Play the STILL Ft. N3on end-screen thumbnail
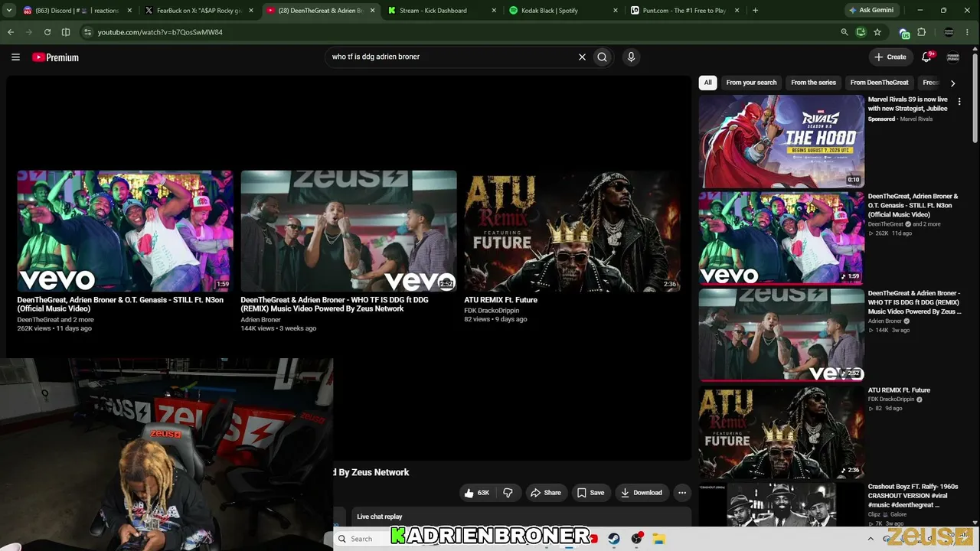The image size is (980, 551). [x=125, y=230]
